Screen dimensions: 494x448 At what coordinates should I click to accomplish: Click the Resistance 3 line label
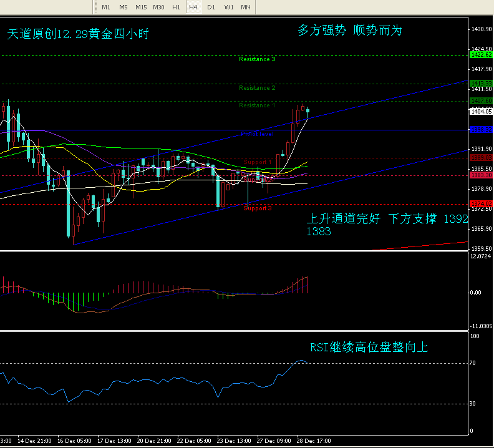(x=257, y=59)
